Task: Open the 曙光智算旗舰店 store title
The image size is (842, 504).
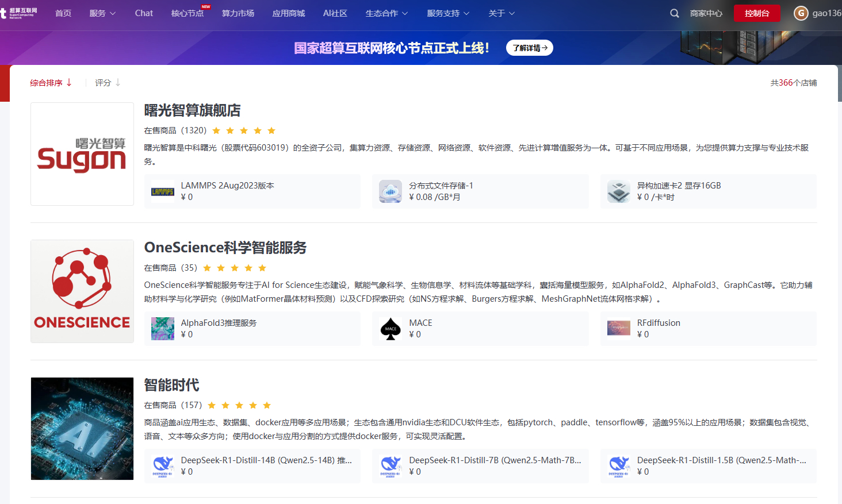Action: (192, 110)
